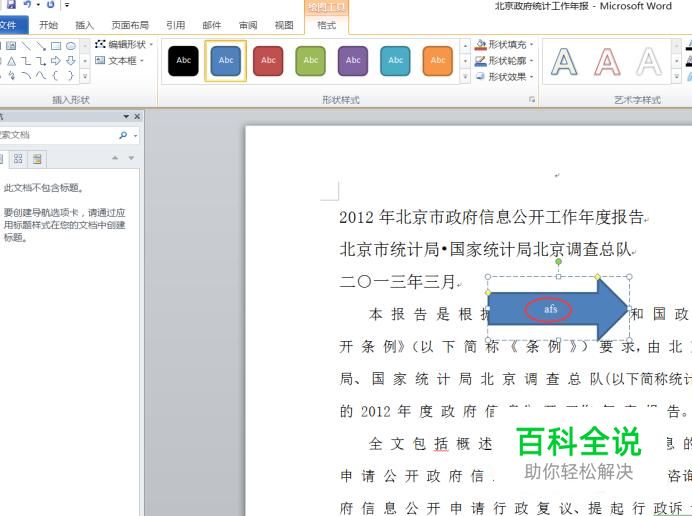692x516 pixels.
Task: Browse document headings view in navigation pane
Action: [2, 159]
